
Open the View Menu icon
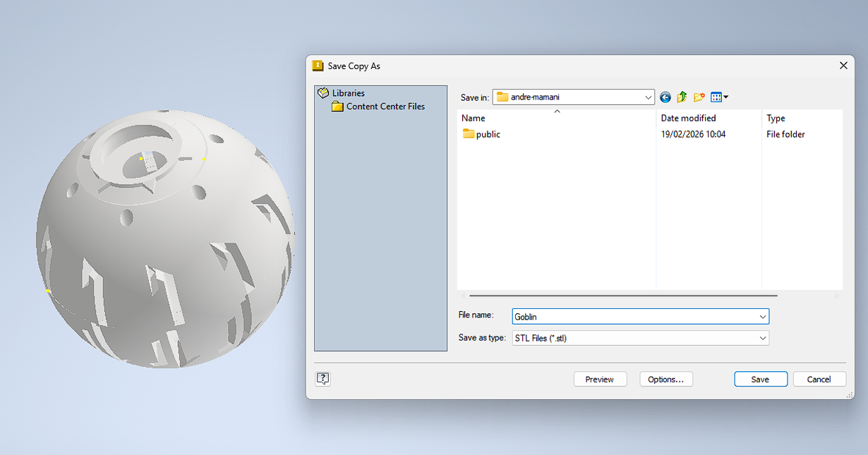click(x=716, y=97)
